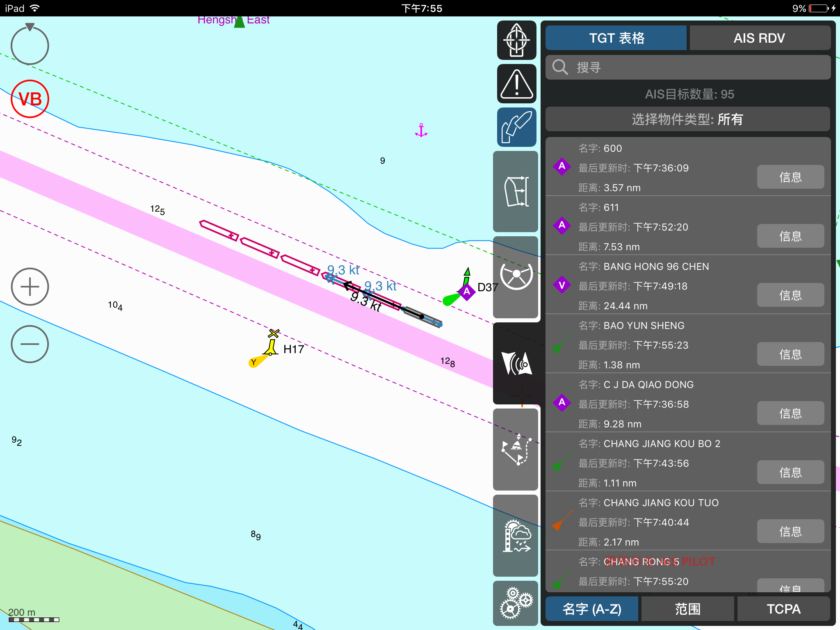840x630 pixels.
Task: Open the AIS radar targets icon
Action: 516,363
